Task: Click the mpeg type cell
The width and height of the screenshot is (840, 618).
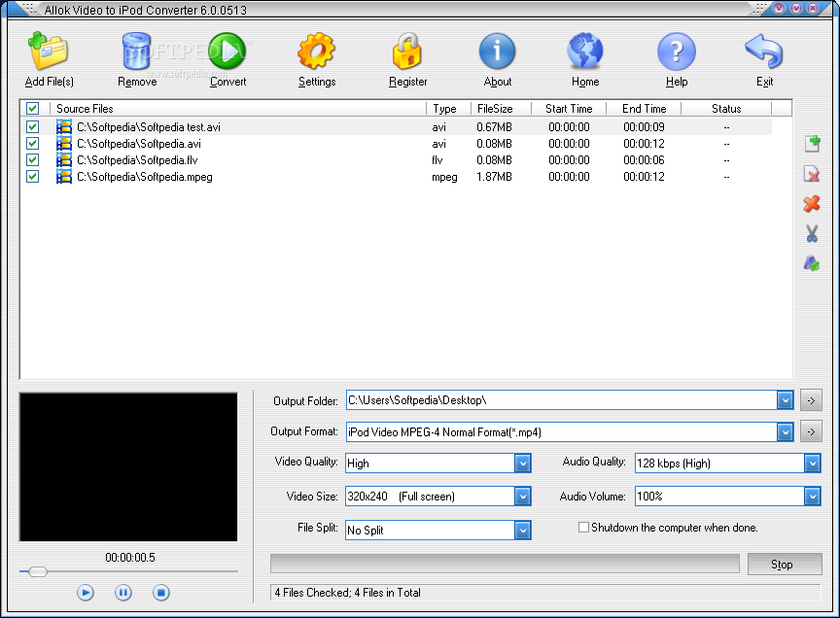Action: [444, 177]
